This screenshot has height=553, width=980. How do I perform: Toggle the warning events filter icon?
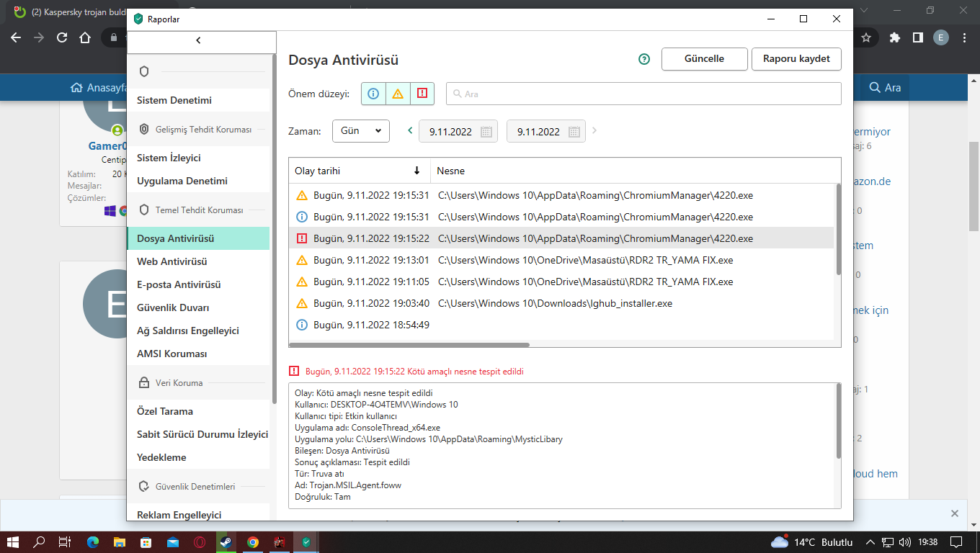point(398,94)
